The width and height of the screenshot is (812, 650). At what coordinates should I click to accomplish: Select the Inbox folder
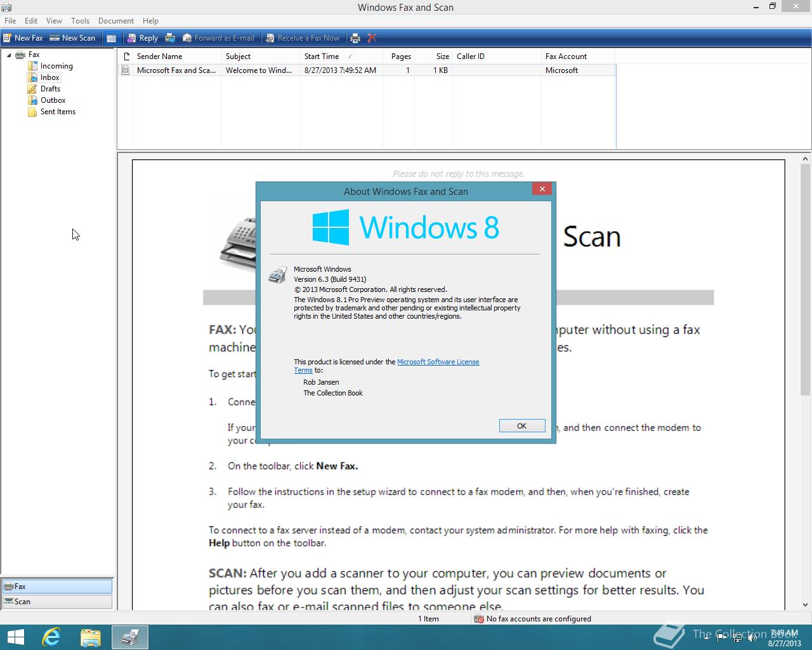(50, 77)
